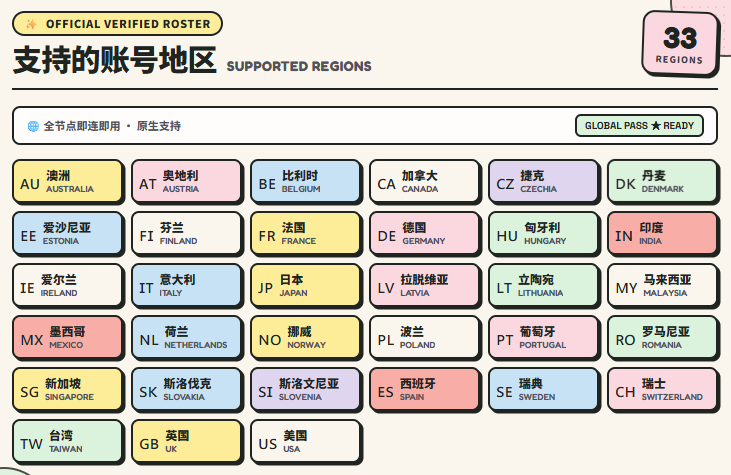Pick the Sweden 瑞典 card
The height and width of the screenshot is (475, 731).
[x=544, y=389]
